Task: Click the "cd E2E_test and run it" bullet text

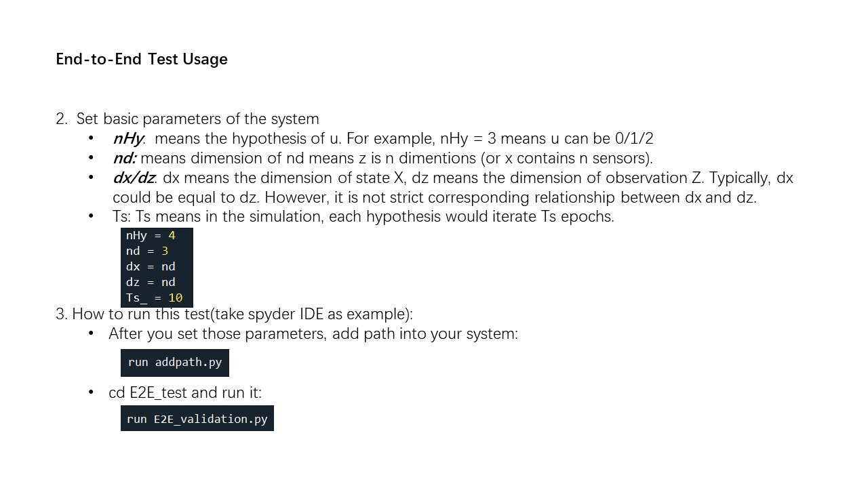Action: pos(185,393)
